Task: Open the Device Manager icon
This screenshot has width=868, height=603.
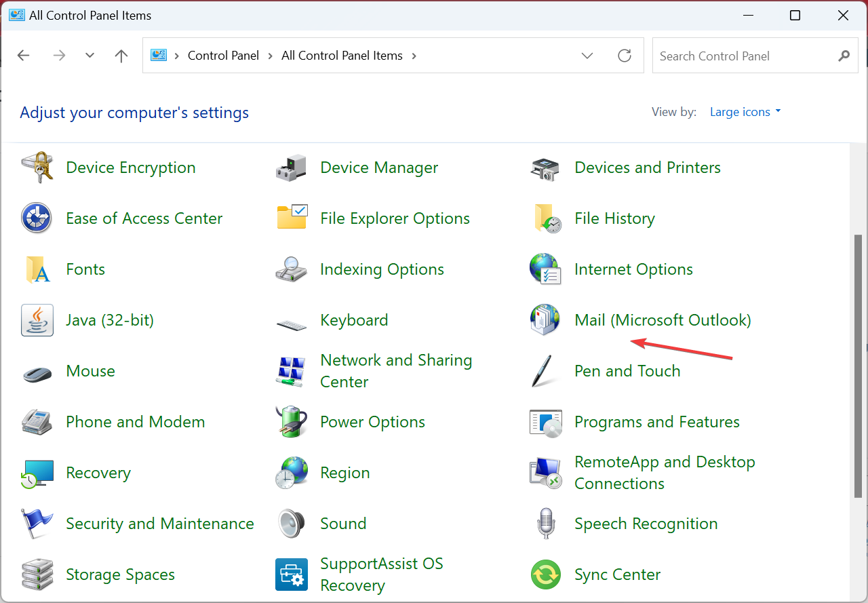Action: click(292, 168)
